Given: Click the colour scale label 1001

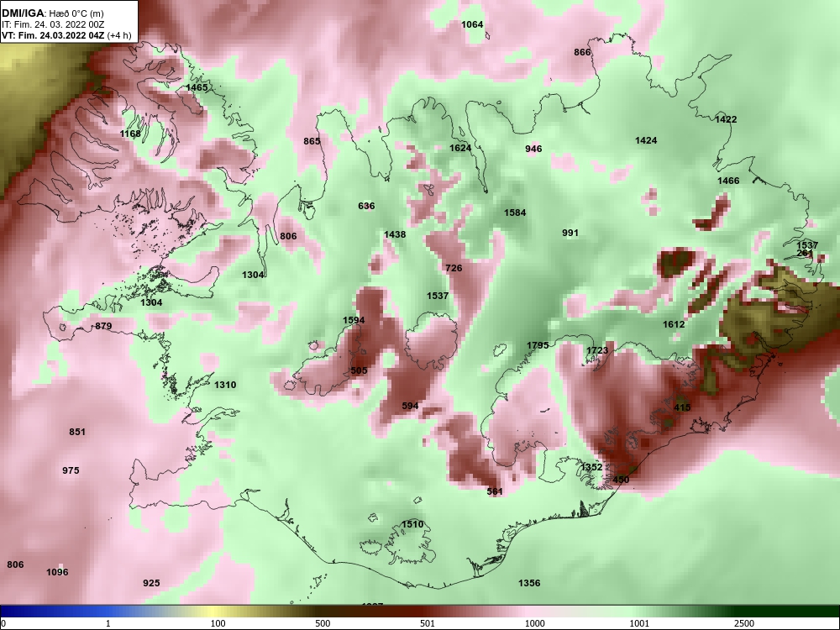Looking at the screenshot, I should tap(639, 623).
